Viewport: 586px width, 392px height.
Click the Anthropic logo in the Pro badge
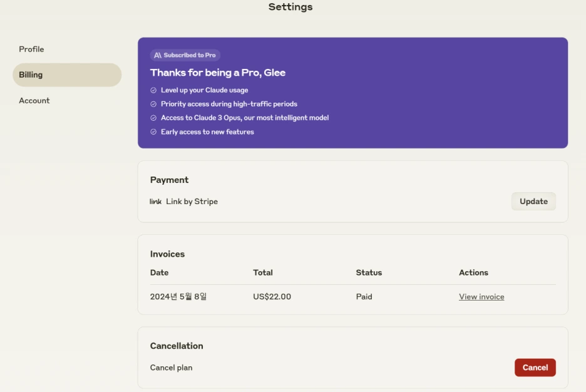[158, 55]
